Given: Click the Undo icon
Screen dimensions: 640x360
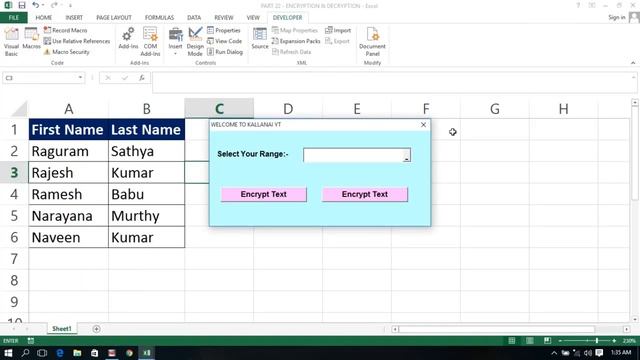Looking at the screenshot, I should point(36,5).
